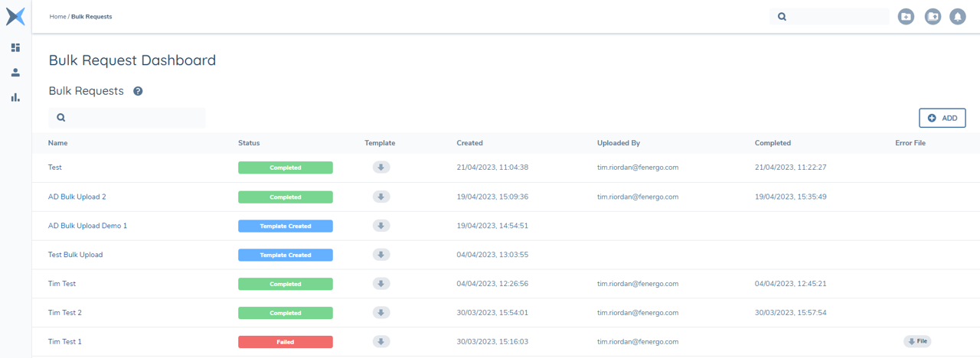Screen dimensions: 980x358
Task: Sort by the Completed column header
Action: pos(773,143)
